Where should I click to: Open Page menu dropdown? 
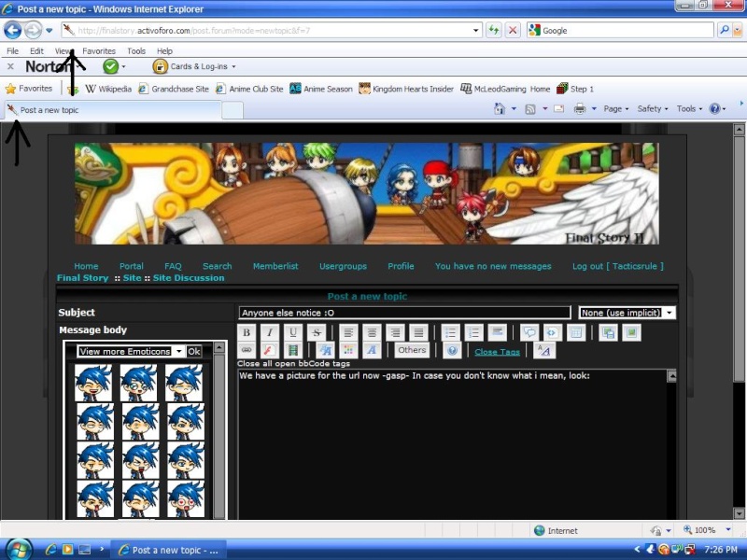click(x=616, y=109)
